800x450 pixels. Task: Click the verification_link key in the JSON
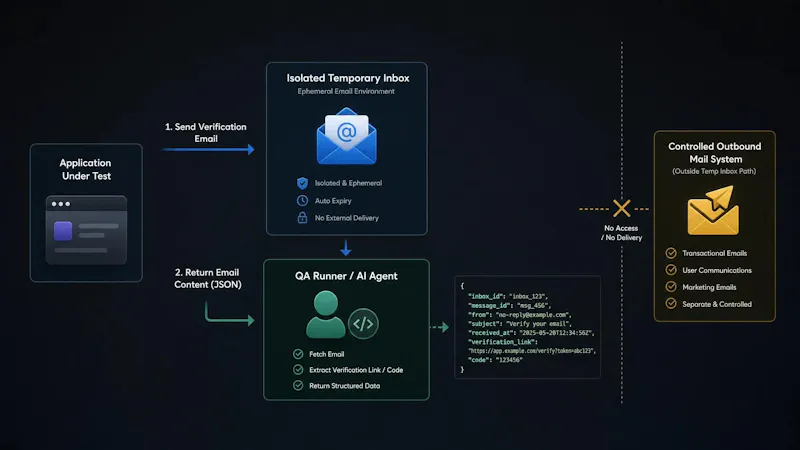(x=503, y=342)
